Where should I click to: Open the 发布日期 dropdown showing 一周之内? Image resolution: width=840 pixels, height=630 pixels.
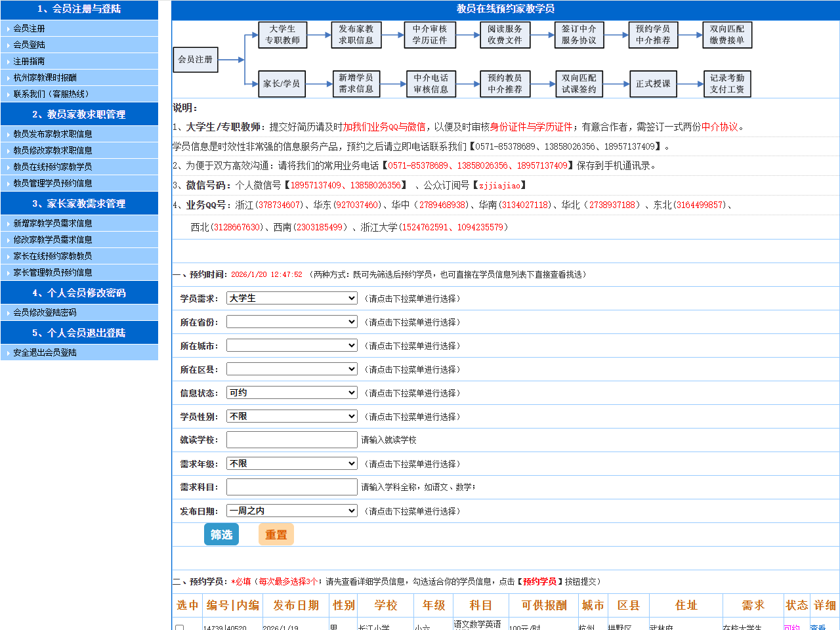[x=291, y=511]
